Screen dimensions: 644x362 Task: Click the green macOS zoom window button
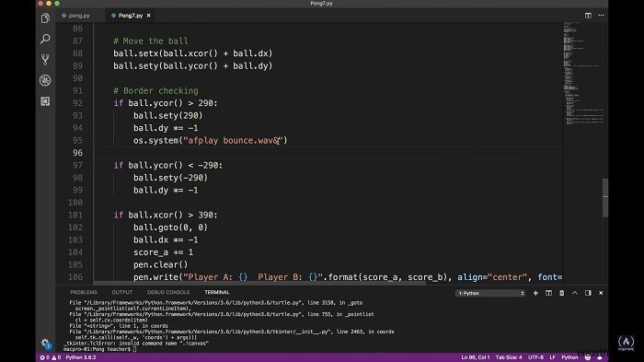[x=57, y=4]
